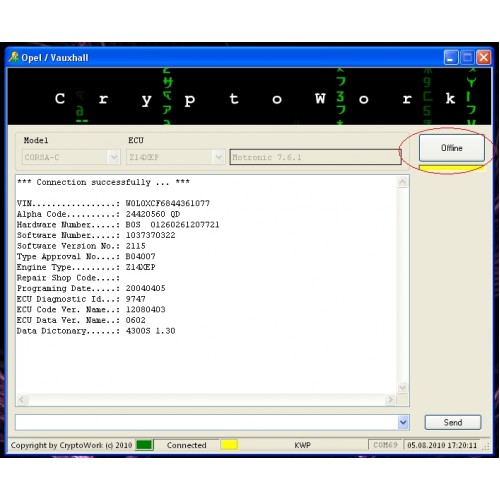Image resolution: width=500 pixels, height=500 pixels.
Task: Open the ECU dropdown showing Z14XEP
Action: (175, 157)
